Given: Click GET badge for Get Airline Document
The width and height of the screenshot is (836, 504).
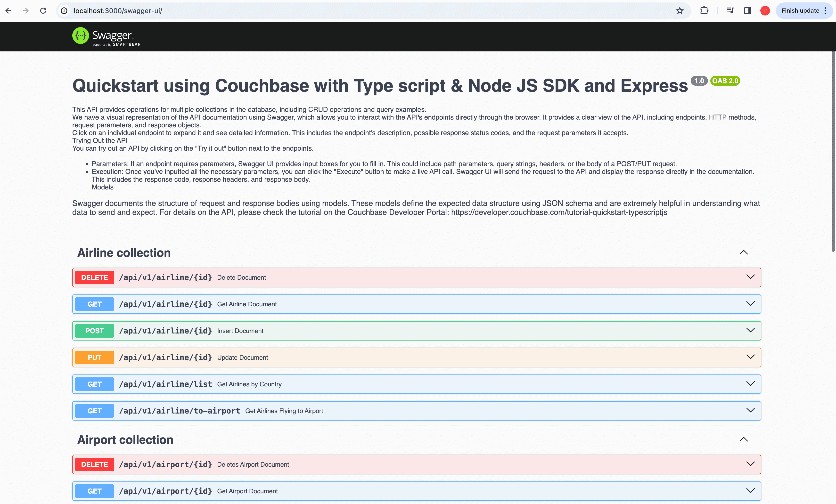Looking at the screenshot, I should pos(94,304).
